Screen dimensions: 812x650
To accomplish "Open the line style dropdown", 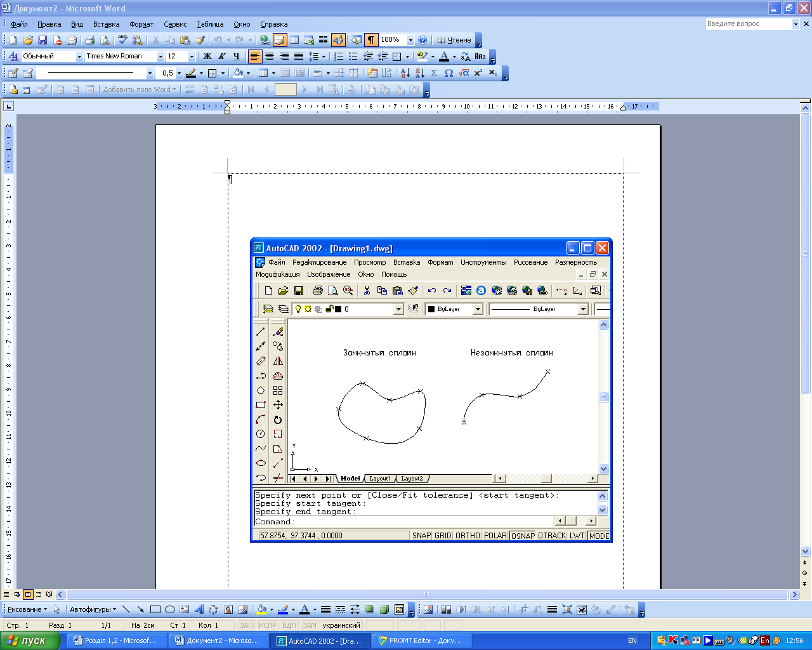I will pos(150,73).
